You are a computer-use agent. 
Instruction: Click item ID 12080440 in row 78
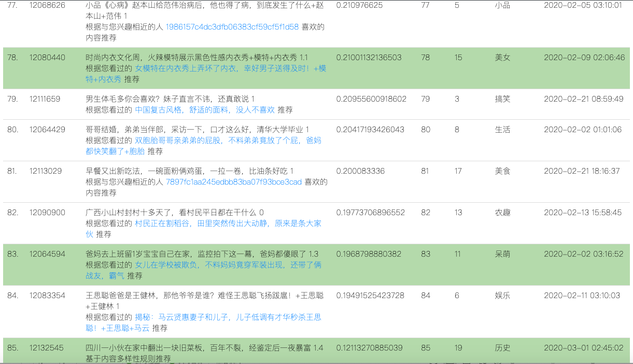[47, 58]
